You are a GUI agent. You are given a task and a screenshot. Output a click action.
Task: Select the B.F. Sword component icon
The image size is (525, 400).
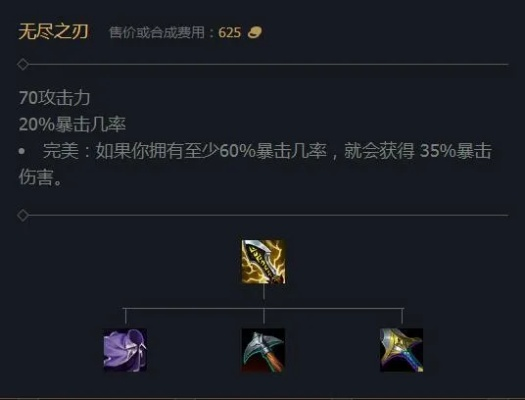(401, 350)
